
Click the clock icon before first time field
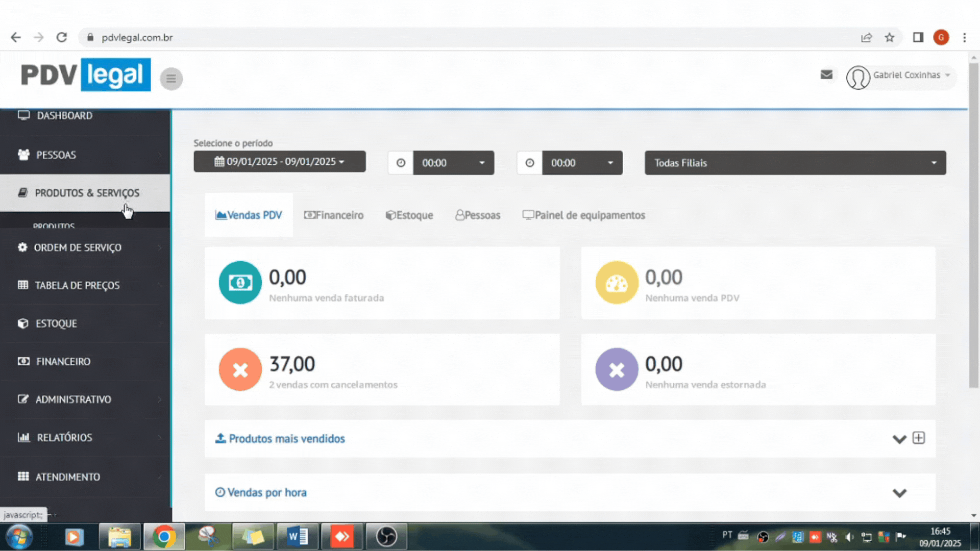click(401, 163)
